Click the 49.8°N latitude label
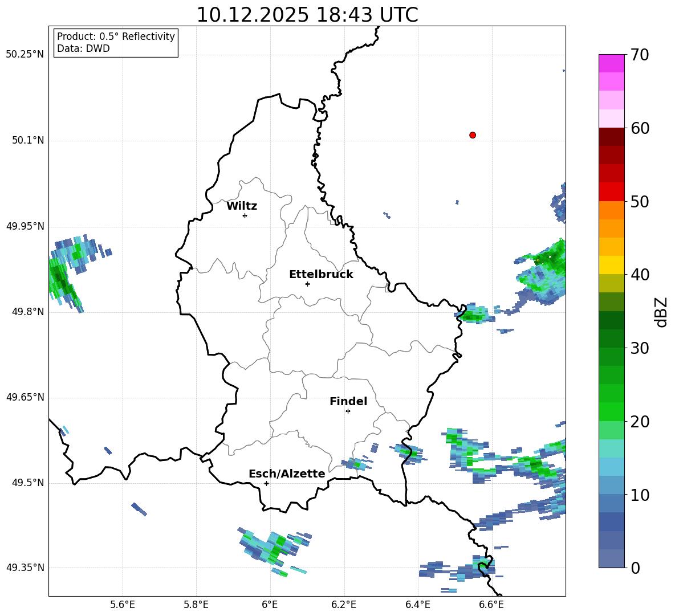 coord(28,312)
